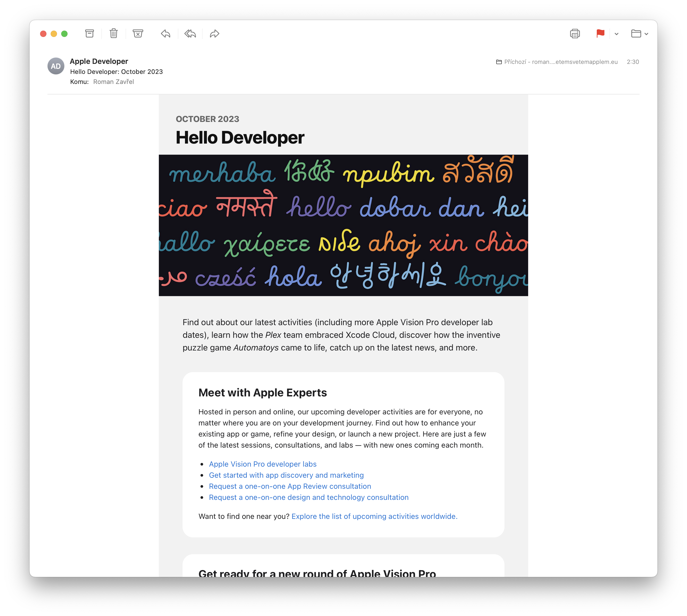Viewport: 687px width, 616px height.
Task: Click the AD sender avatar
Action: [x=56, y=66]
